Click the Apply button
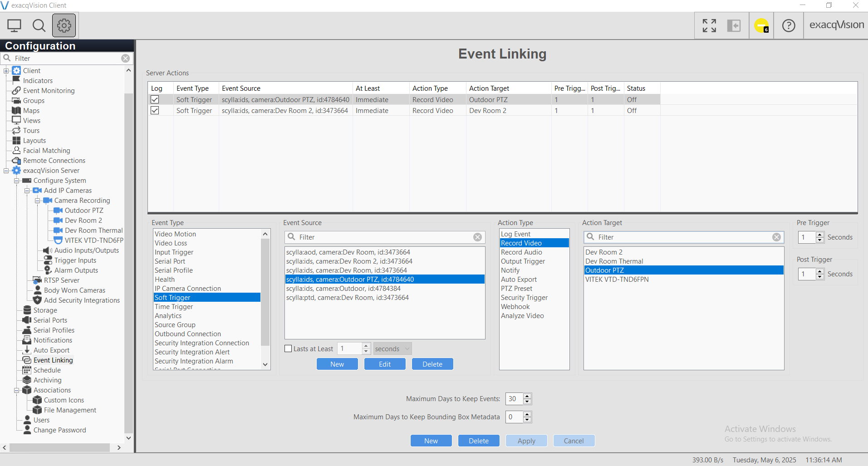 pos(526,441)
